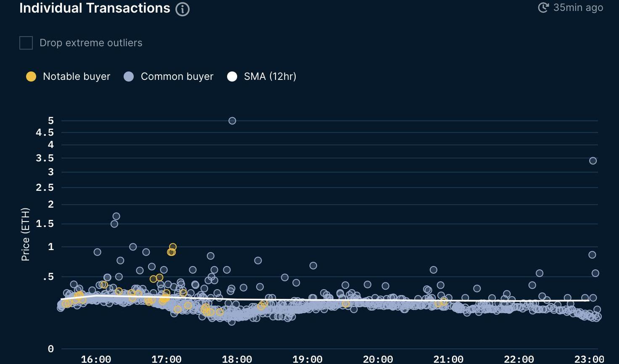619x364 pixels.
Task: Click the gray point at 1 ETH
Action: 133,247
